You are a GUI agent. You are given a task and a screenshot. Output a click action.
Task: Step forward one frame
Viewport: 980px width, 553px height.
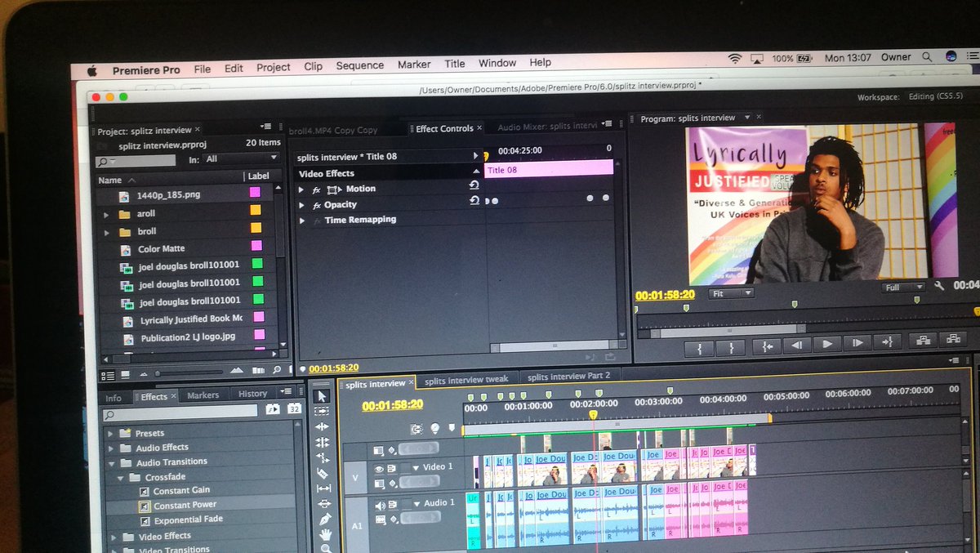click(857, 343)
